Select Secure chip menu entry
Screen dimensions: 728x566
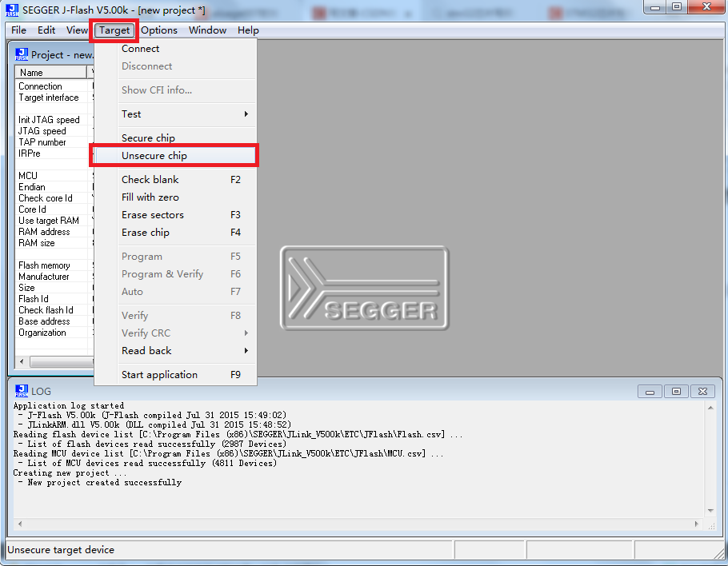pos(175,138)
